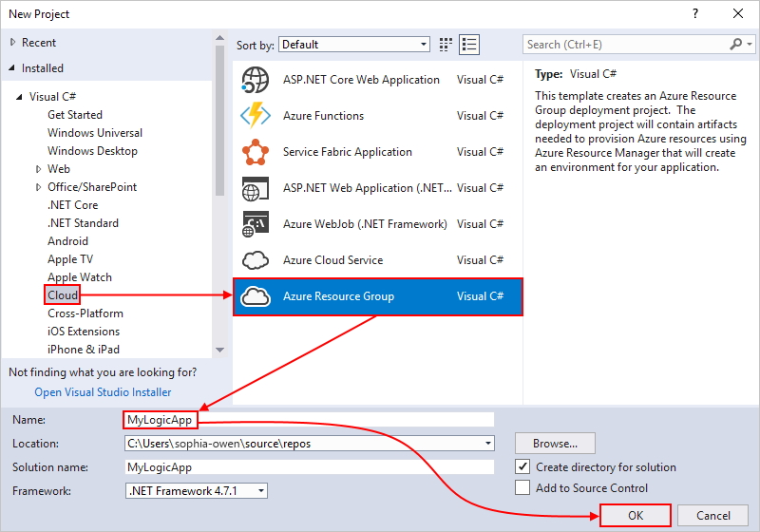This screenshot has height=532, width=760.
Task: Select ASP.NET Core Web Application text
Action: tap(361, 80)
